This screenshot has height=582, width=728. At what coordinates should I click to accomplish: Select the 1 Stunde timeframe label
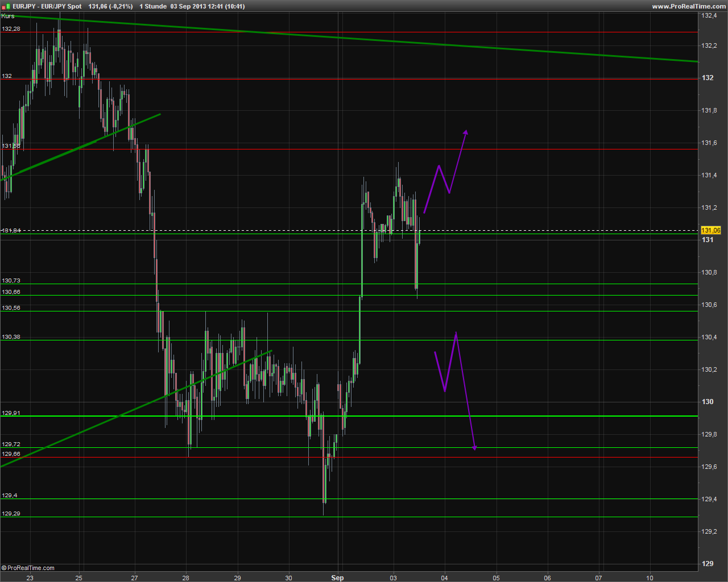[153, 6]
